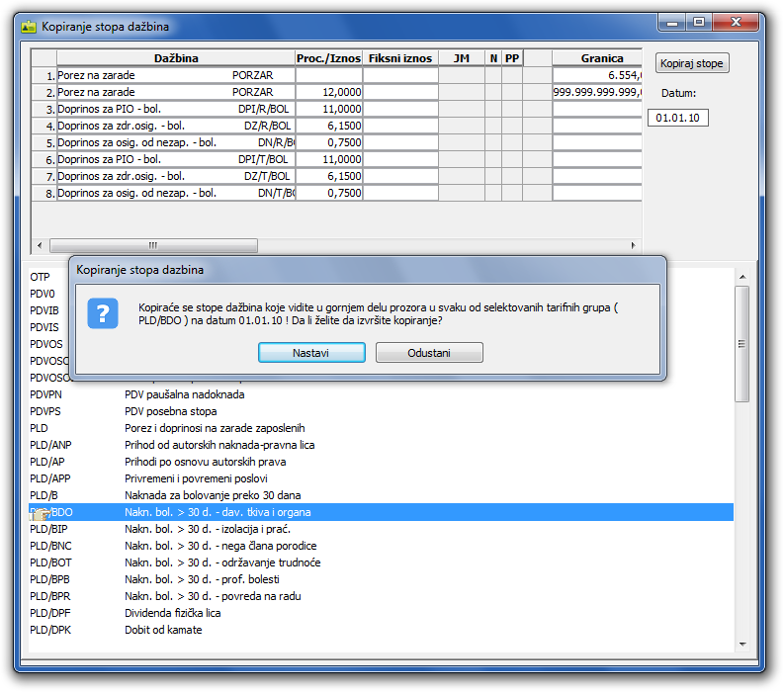This screenshot has width=784, height=692.
Task: Maximize the Kopiranje stopa dažbina window
Action: tap(698, 21)
